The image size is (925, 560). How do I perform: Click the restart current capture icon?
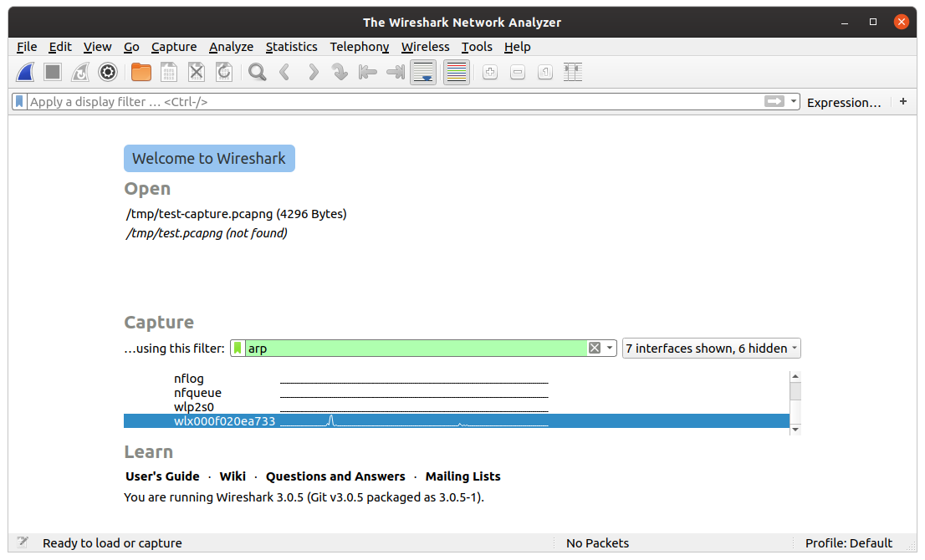[x=79, y=72]
